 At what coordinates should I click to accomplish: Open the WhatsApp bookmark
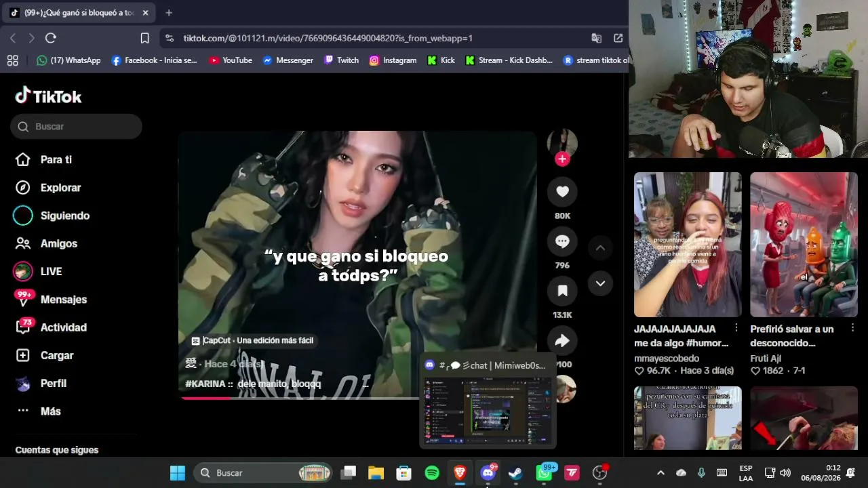pyautogui.click(x=68, y=60)
